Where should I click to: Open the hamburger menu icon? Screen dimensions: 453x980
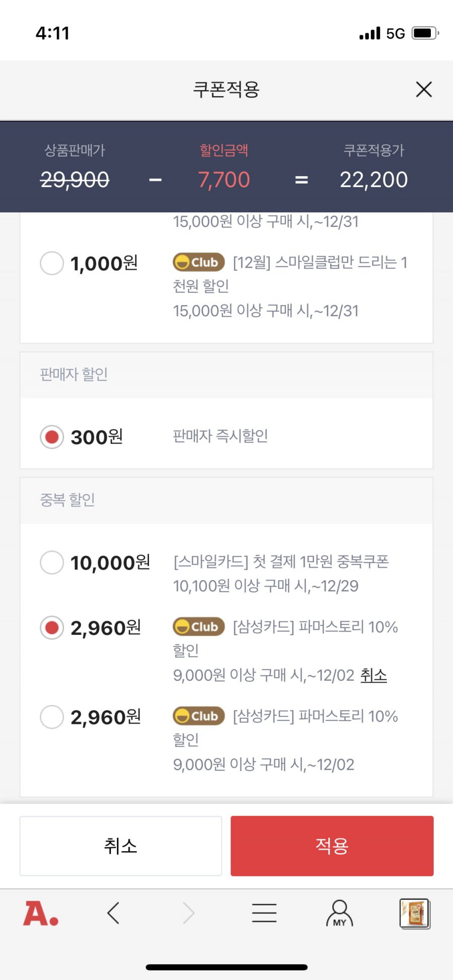264,913
